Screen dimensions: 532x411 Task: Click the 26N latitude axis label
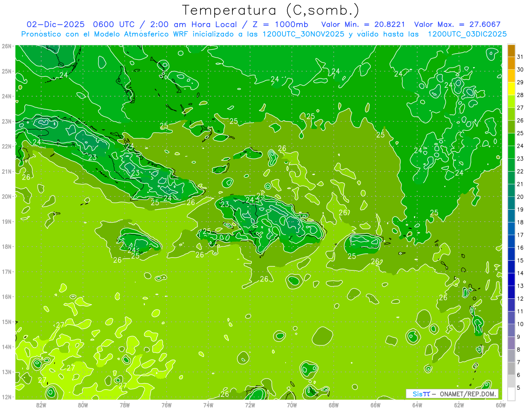6,46
